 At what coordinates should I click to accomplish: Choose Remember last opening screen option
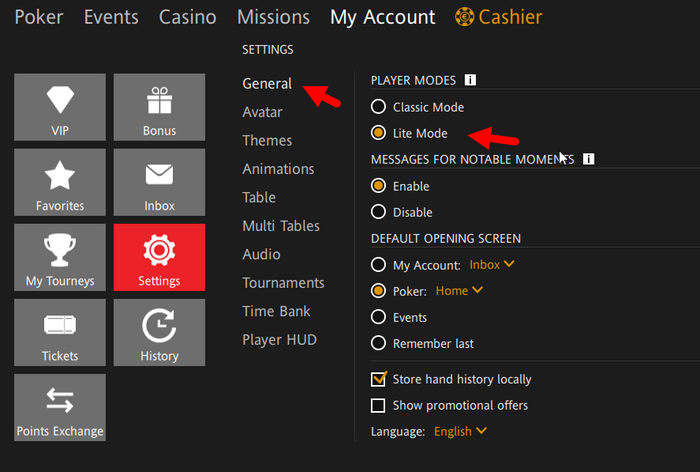378,343
